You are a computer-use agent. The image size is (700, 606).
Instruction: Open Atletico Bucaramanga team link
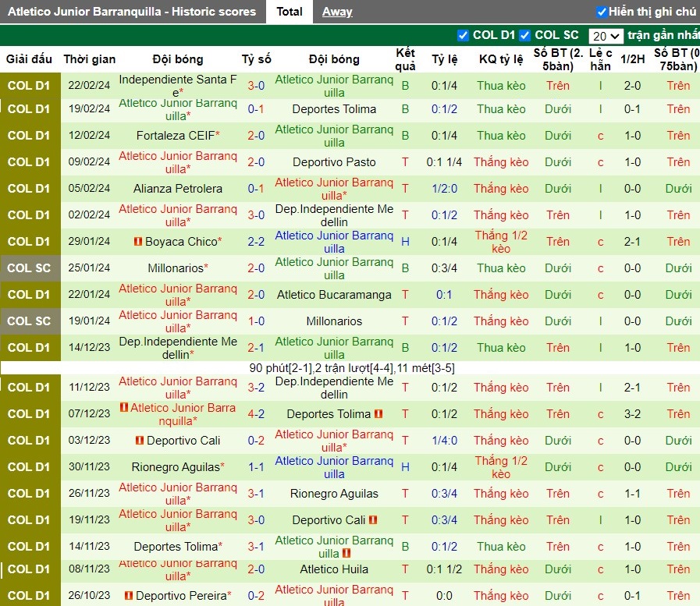pos(334,295)
